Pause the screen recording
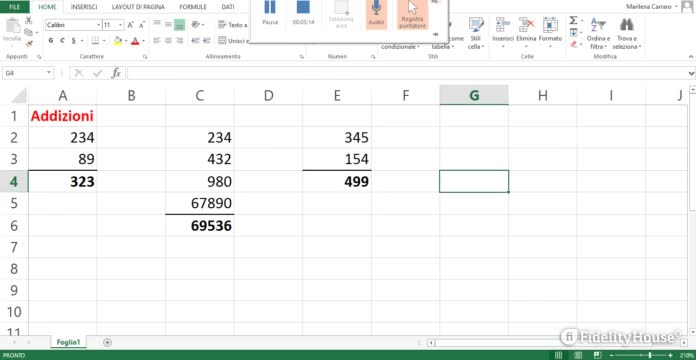Viewport: 696px width, 360px height. [x=270, y=12]
